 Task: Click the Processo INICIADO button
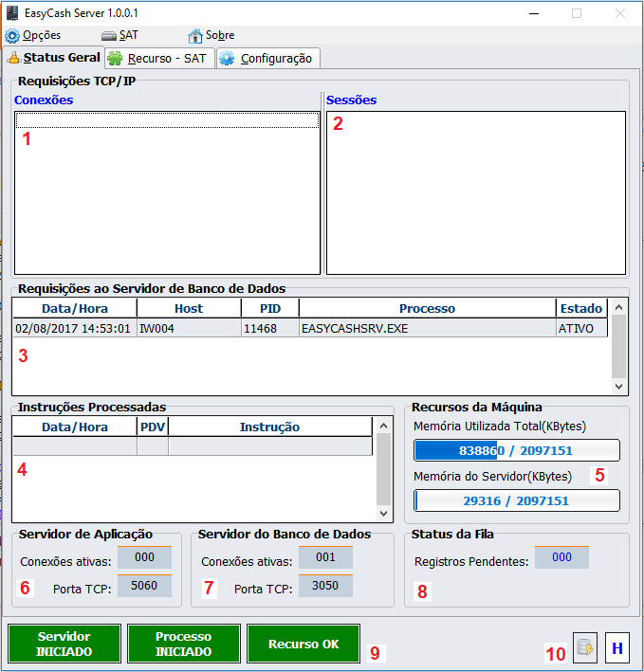coord(184,644)
